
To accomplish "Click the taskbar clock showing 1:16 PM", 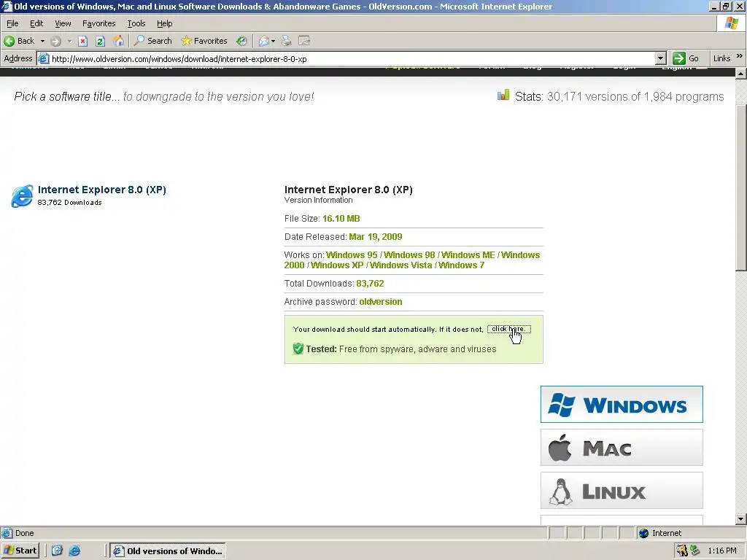I will pos(722,551).
